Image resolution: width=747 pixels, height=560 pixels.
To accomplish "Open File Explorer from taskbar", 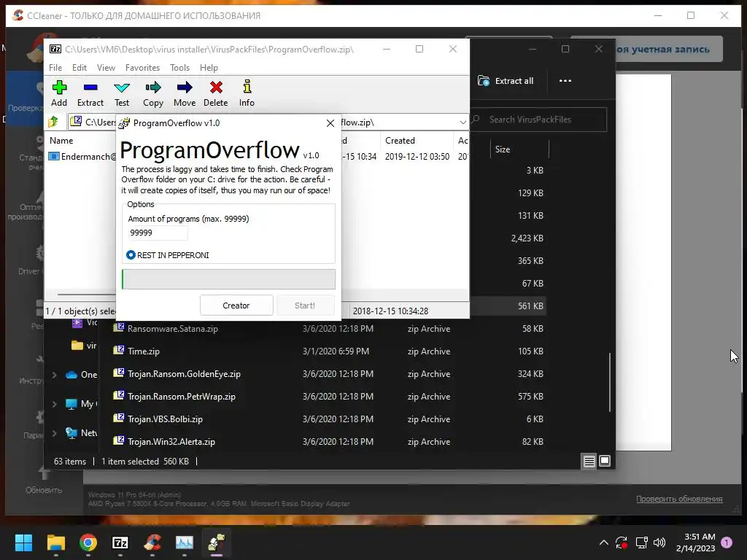I will point(55,542).
